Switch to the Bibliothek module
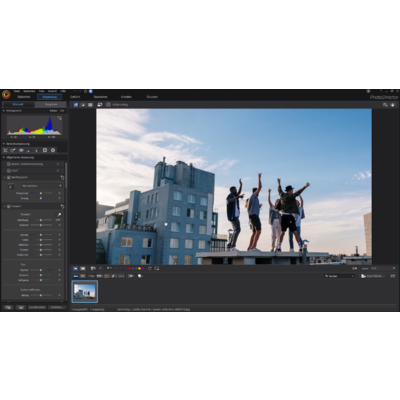Screen dimensions: 400x400 click(x=24, y=97)
